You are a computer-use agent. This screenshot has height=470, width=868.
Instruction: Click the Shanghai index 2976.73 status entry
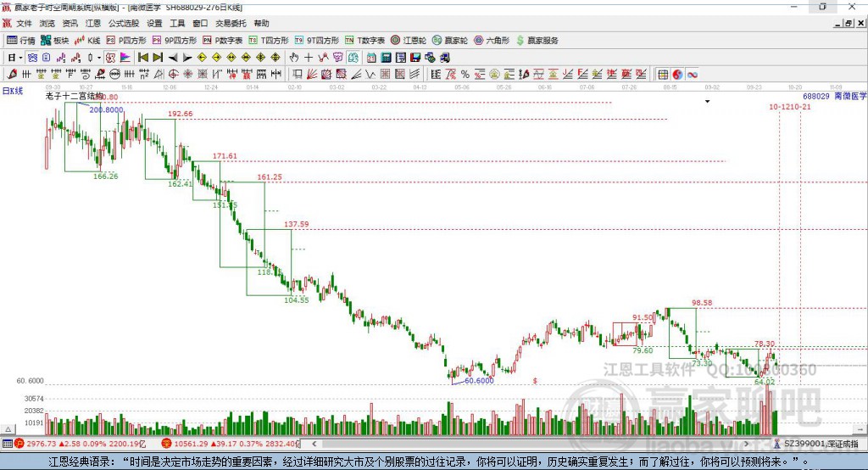click(79, 444)
